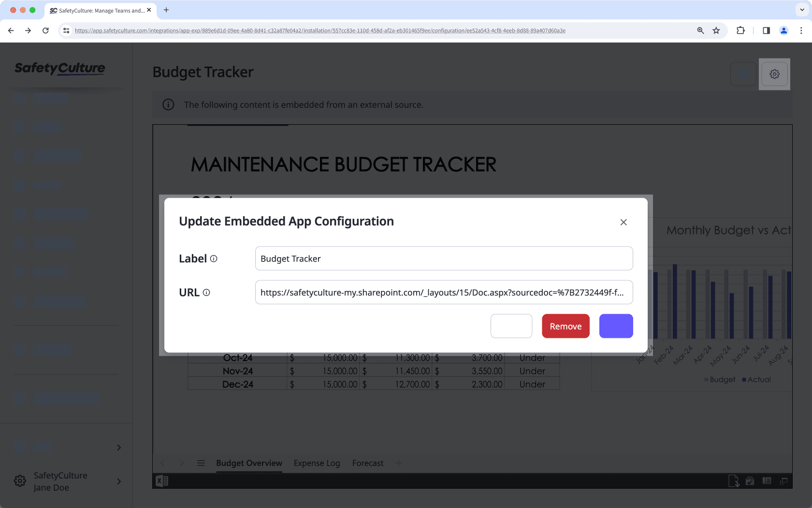The image size is (812, 508).
Task: Open the Chrome three-dot menu
Action: coord(801,30)
